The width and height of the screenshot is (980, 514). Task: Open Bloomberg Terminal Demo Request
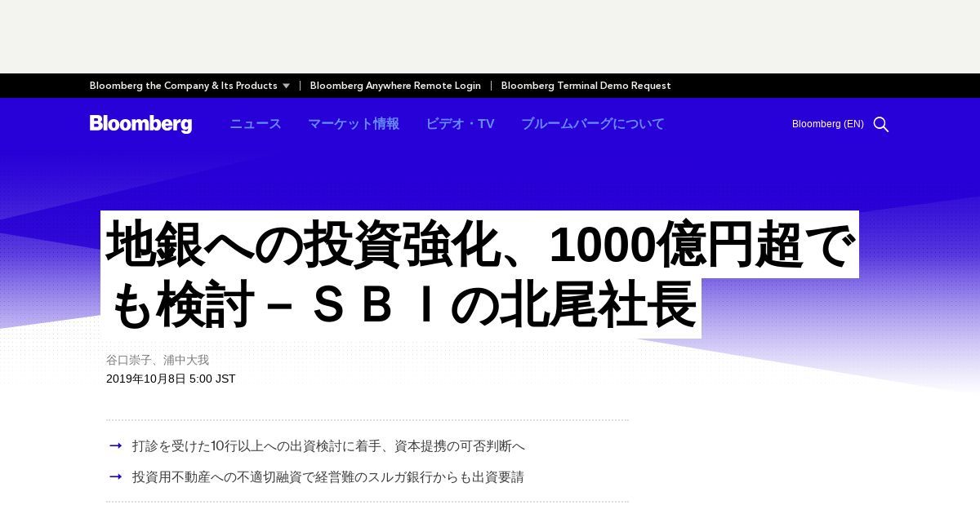586,86
